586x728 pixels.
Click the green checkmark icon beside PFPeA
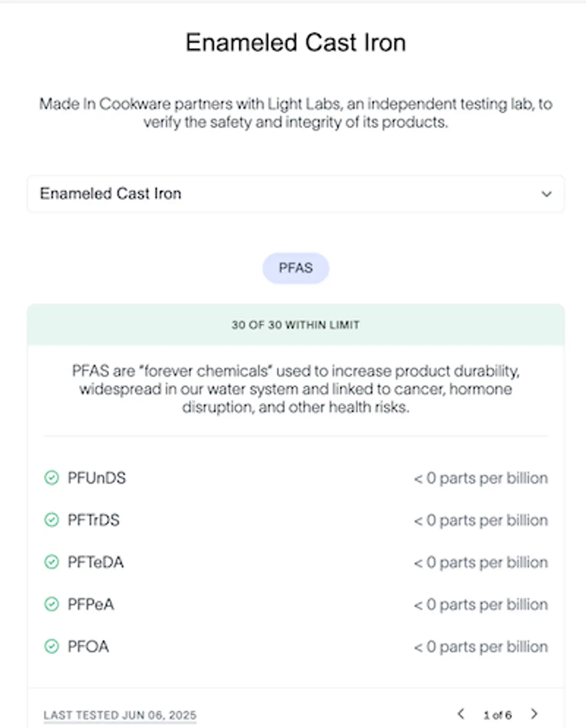tap(51, 604)
